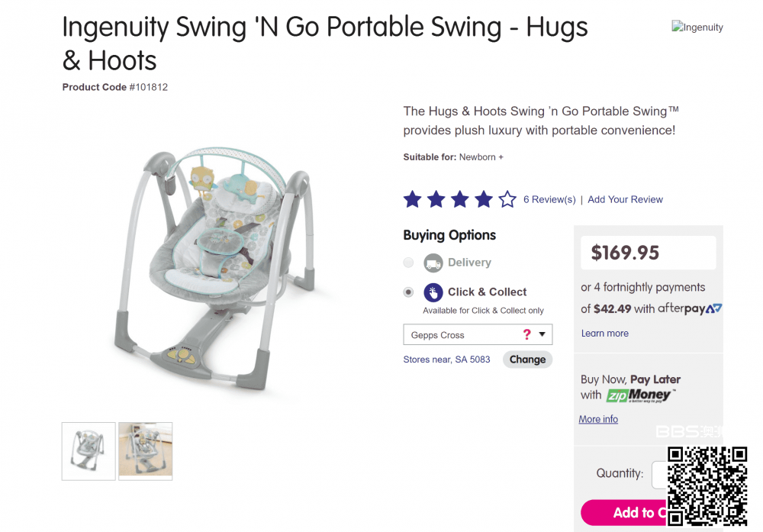763x532 pixels.
Task: Open the zipMoney More info link
Action: pyautogui.click(x=598, y=419)
